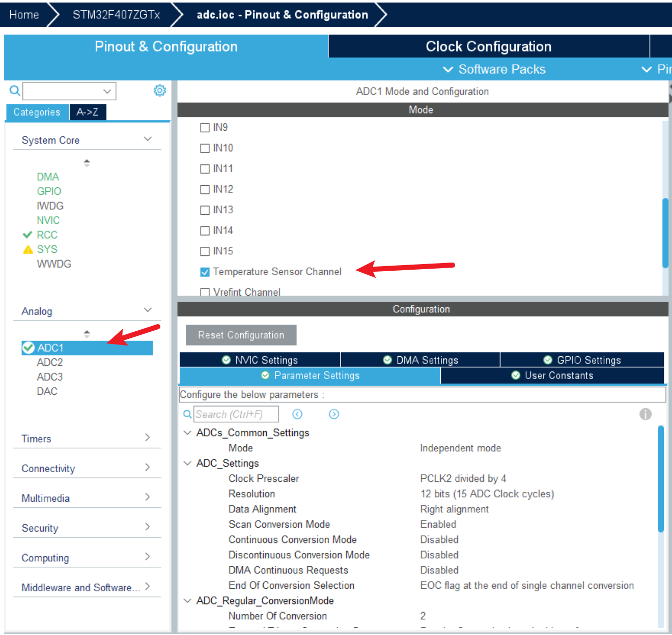Image resolution: width=672 pixels, height=635 pixels.
Task: Enable the IN12 channel checkbox
Action: [x=205, y=189]
